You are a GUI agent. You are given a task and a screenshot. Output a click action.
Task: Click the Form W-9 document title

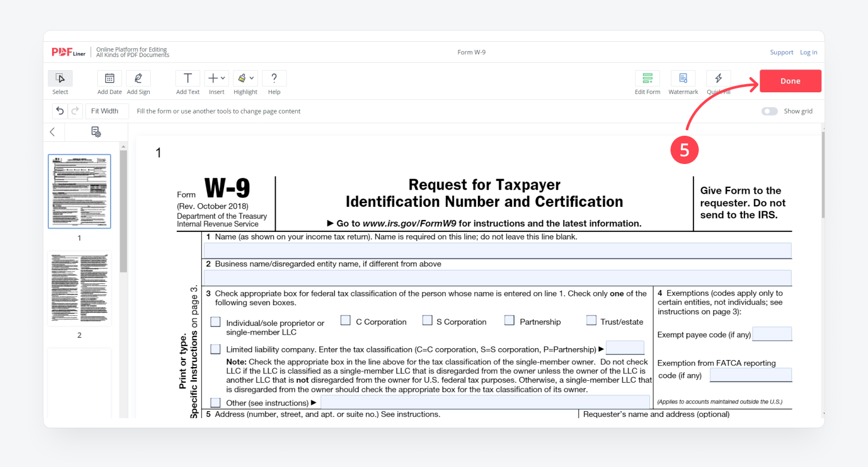pos(471,53)
